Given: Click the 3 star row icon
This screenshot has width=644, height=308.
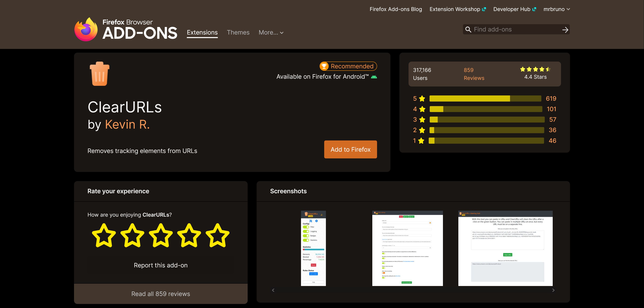Looking at the screenshot, I should 422,119.
